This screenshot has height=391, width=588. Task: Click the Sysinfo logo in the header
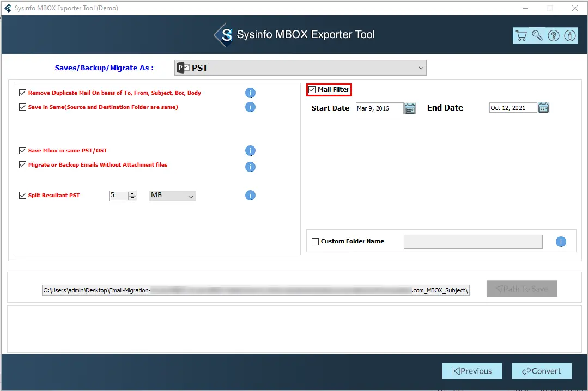coord(224,35)
